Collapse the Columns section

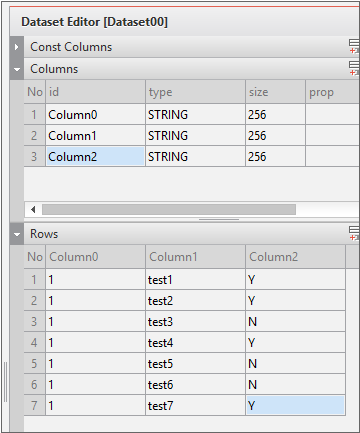click(x=17, y=69)
